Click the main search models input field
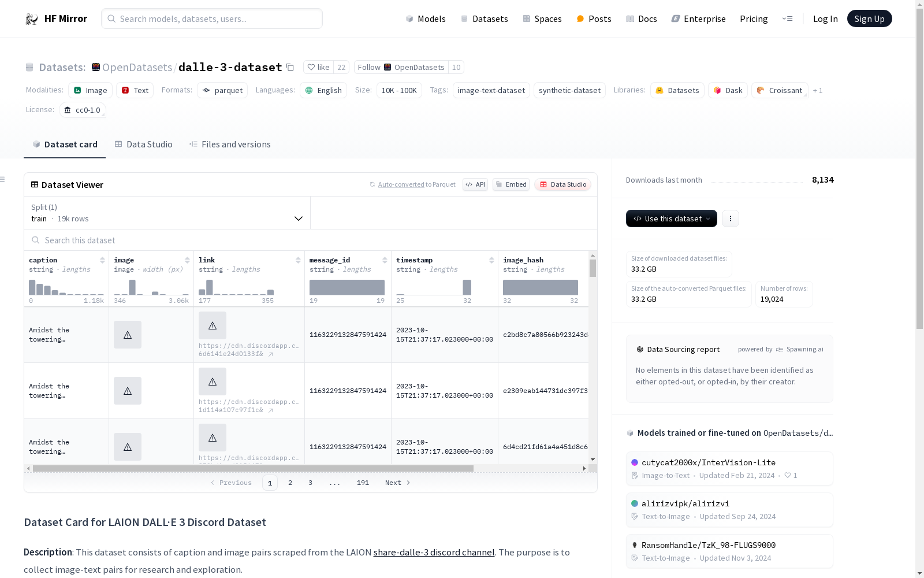This screenshot has width=924, height=578. [212, 18]
